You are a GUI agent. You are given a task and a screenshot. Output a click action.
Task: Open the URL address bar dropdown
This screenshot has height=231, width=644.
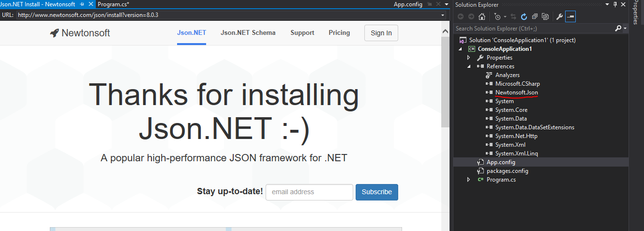pyautogui.click(x=443, y=15)
